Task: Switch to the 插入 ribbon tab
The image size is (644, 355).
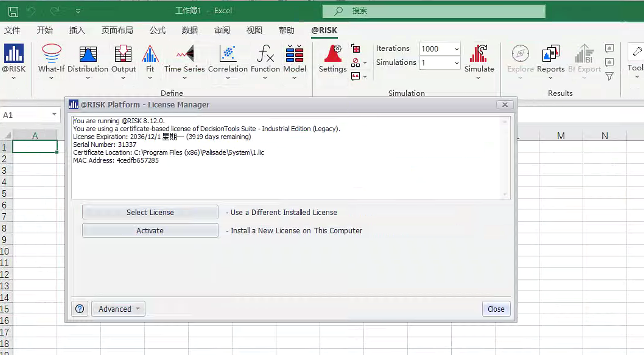Action: 77,30
